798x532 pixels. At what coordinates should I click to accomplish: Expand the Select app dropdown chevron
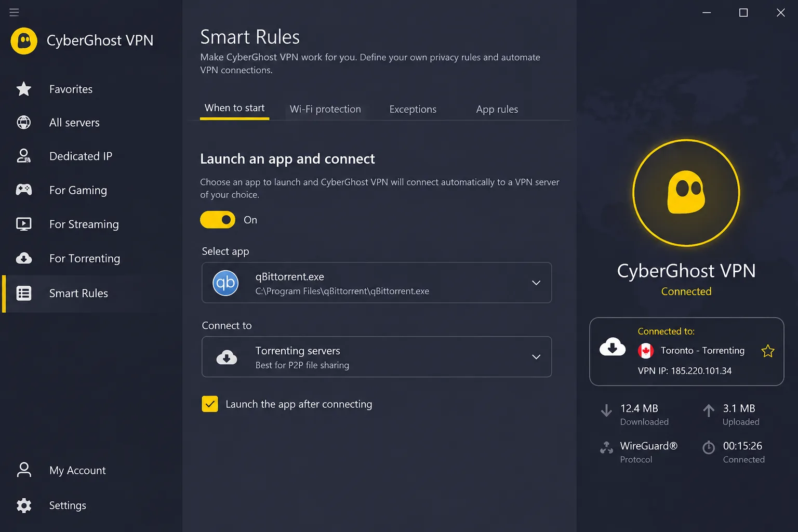click(536, 283)
